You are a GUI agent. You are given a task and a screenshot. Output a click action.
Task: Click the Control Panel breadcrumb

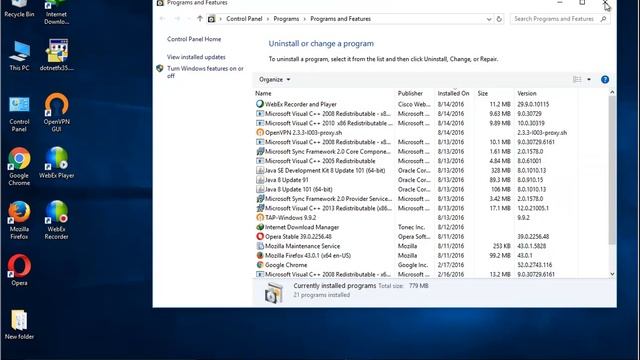point(244,19)
